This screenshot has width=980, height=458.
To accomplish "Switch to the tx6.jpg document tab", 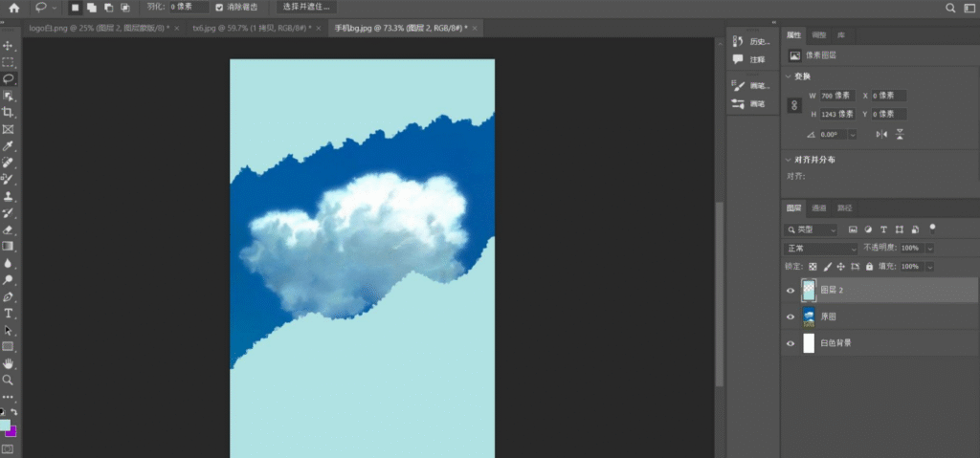I will (x=253, y=28).
